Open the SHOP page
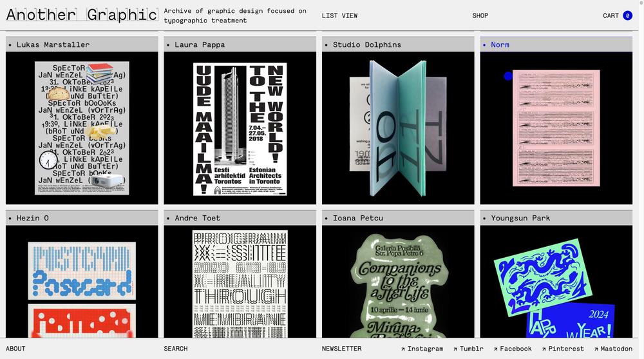Image resolution: width=644 pixels, height=359 pixels. (x=480, y=15)
